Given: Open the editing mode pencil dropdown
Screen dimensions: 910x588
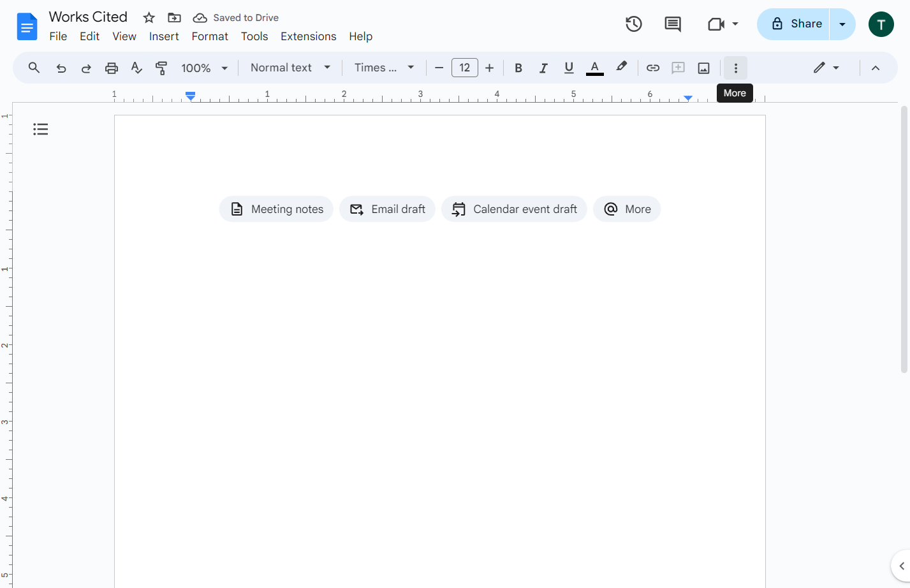Looking at the screenshot, I should pyautogui.click(x=826, y=68).
